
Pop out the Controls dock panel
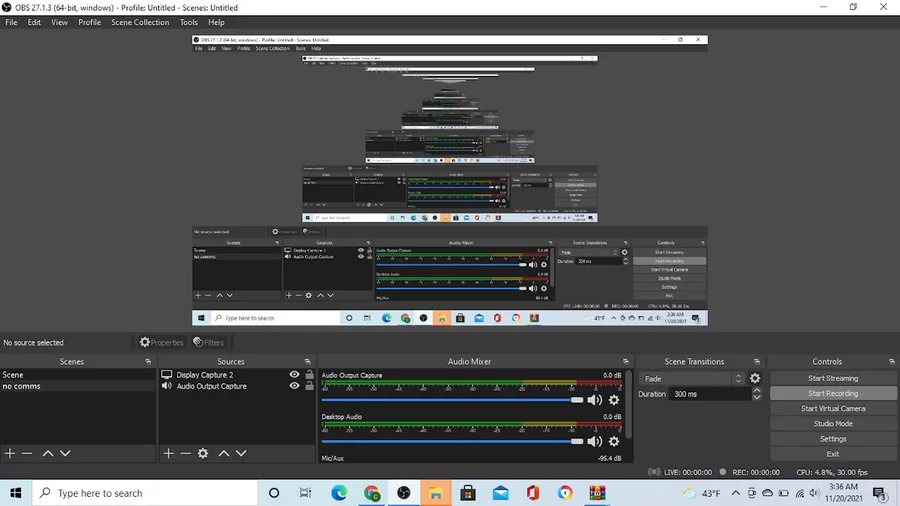coord(892,361)
